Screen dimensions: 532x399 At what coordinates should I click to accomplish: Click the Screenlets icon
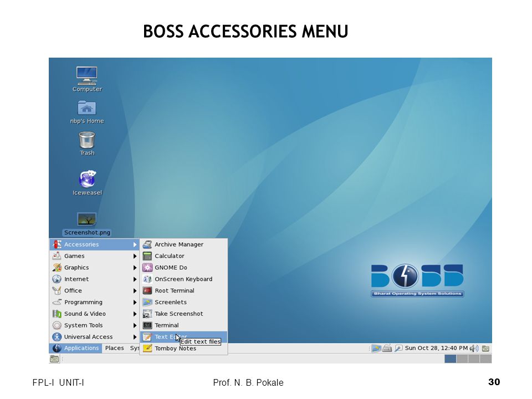[147, 302]
